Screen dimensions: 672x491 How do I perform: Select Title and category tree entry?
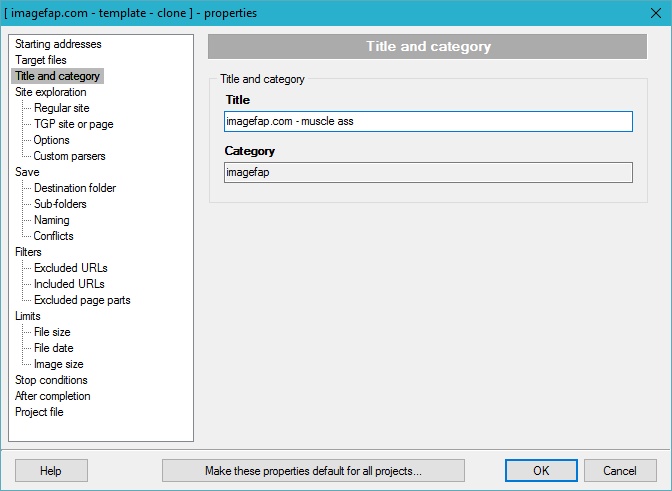coord(57,76)
